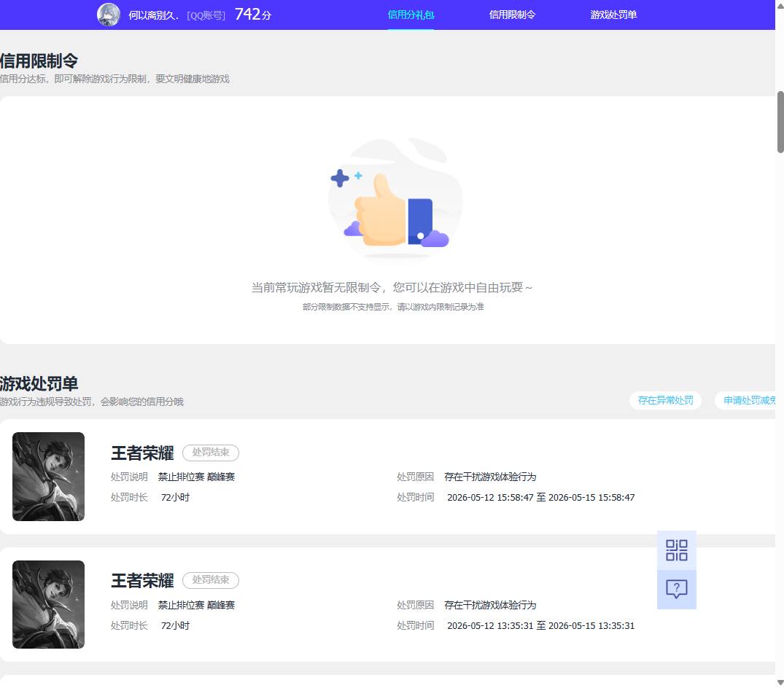This screenshot has height=688, width=784.
Task: Click the time range 2026-05-12 15:58:47 至 2026-05-15 15:58:47
Action: pos(540,498)
